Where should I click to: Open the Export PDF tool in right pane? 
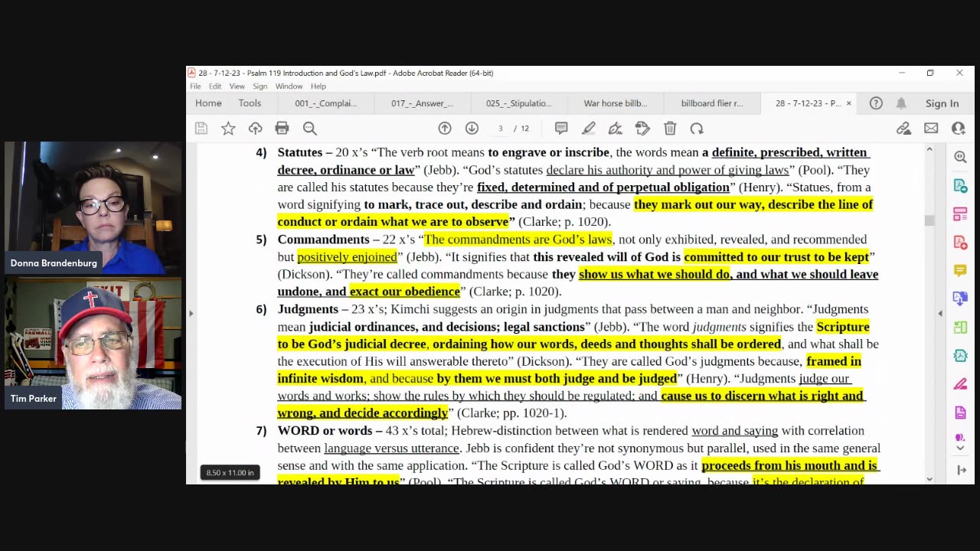click(960, 186)
